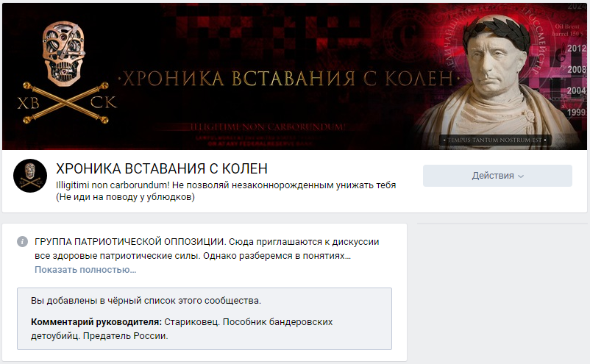Click the 'XB' letters left of crossed rods
590x364 pixels.
click(28, 103)
